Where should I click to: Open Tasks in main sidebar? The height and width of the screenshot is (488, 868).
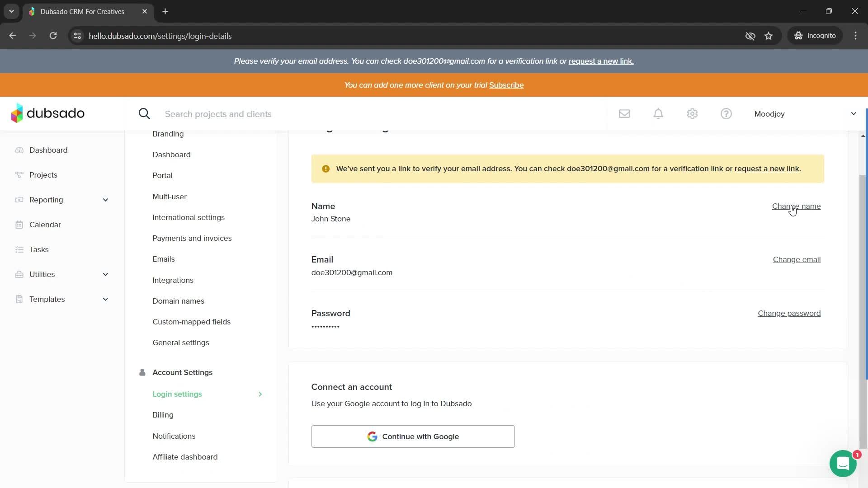(39, 249)
